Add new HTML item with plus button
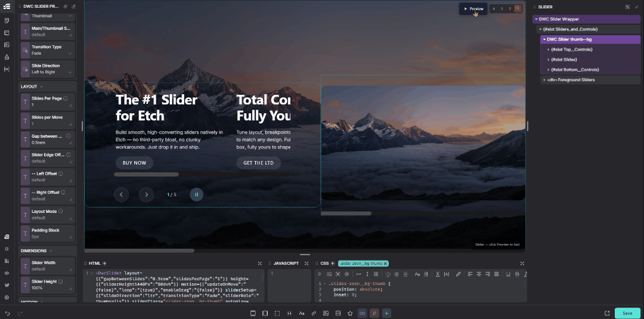644x319 pixels. 104,263
